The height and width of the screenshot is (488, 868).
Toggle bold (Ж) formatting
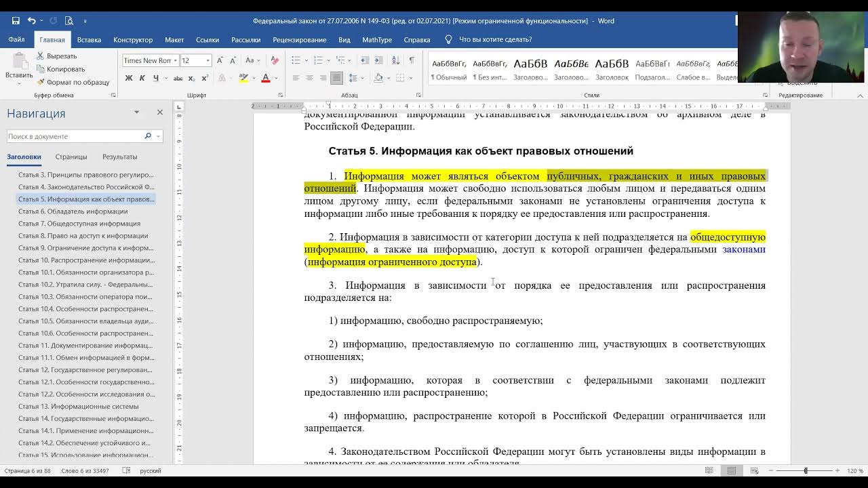(x=128, y=79)
